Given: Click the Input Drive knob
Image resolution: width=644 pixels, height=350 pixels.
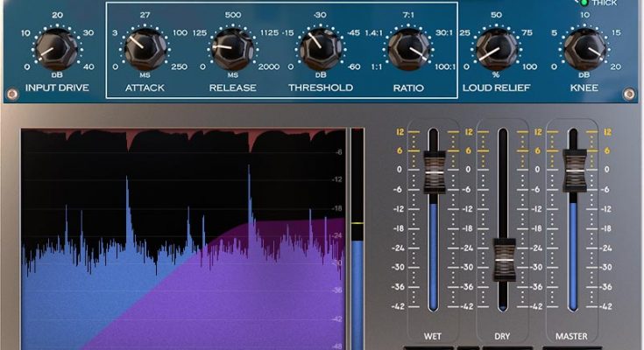Looking at the screenshot, I should pos(57,49).
